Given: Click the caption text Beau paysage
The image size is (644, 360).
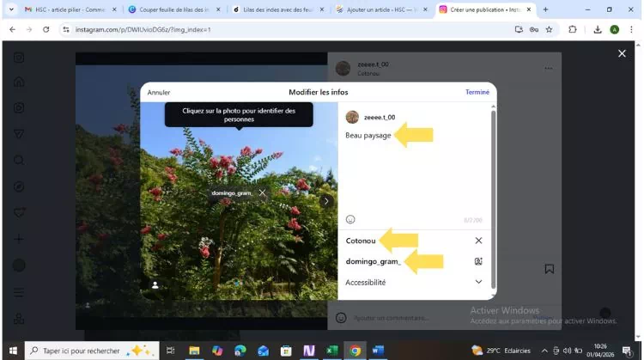Looking at the screenshot, I should tap(368, 135).
